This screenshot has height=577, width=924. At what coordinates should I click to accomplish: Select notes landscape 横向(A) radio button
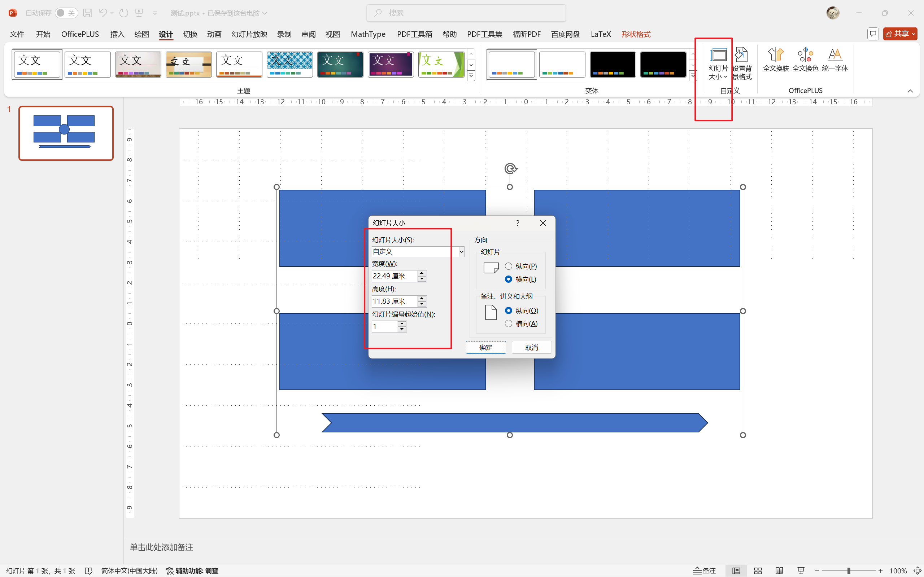tap(509, 323)
